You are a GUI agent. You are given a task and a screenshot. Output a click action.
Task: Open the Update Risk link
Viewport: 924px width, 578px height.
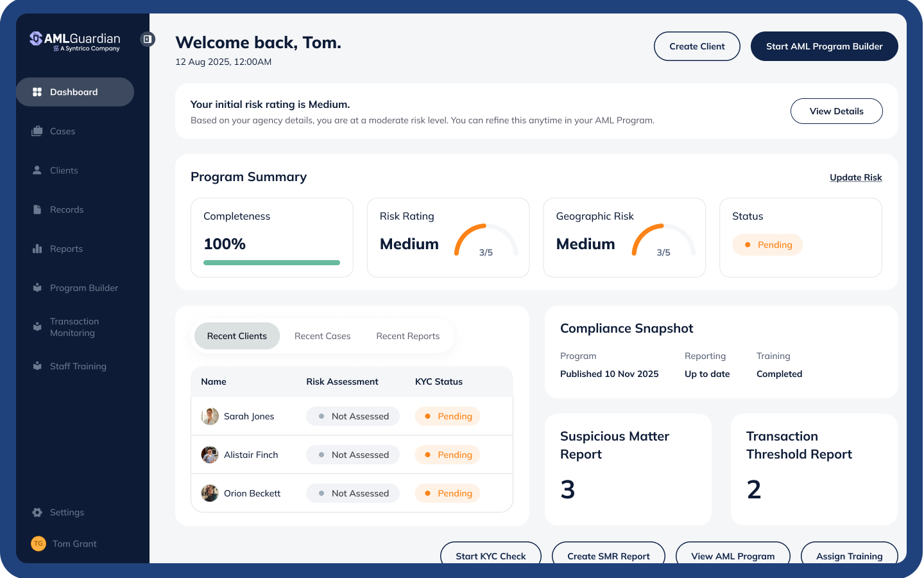click(x=855, y=177)
